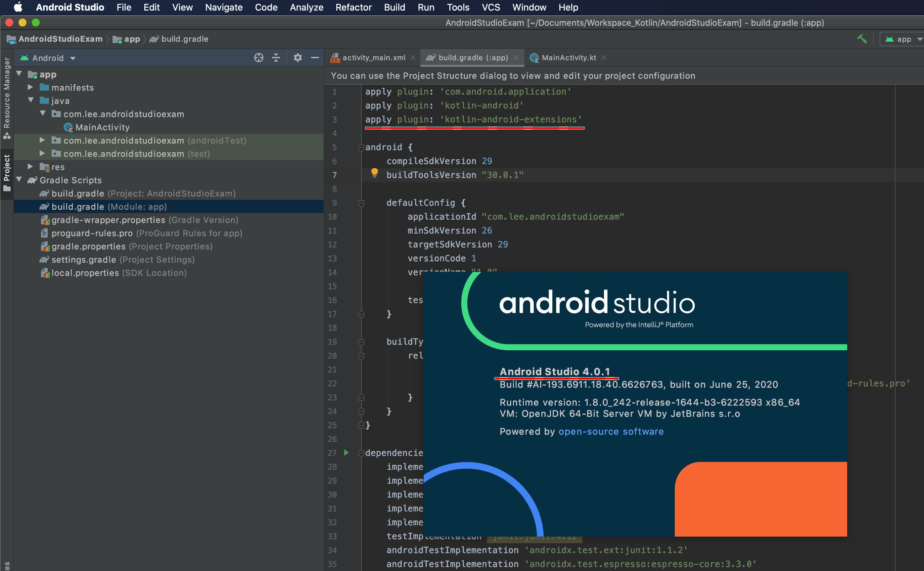Select gradle-wrapper.properties in the project tree
Screen dimensions: 924x571
108,220
